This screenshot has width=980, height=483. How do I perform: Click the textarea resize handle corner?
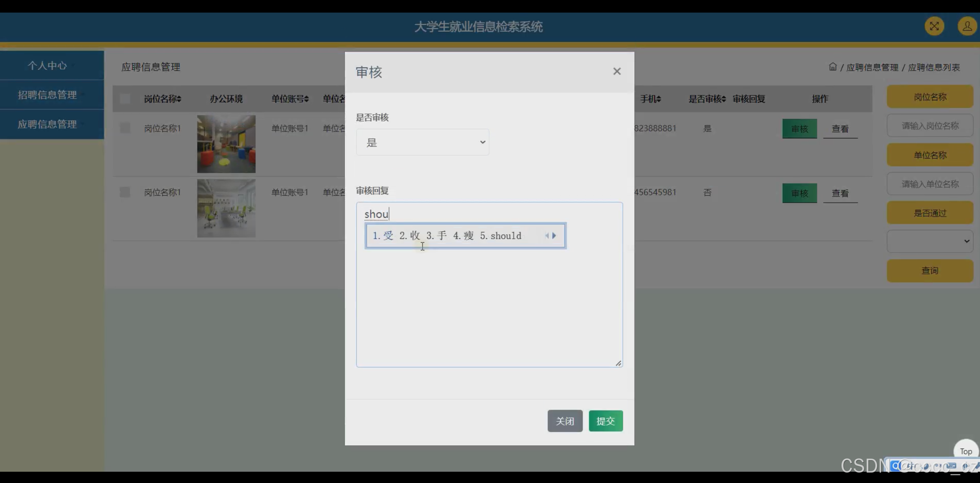(618, 363)
